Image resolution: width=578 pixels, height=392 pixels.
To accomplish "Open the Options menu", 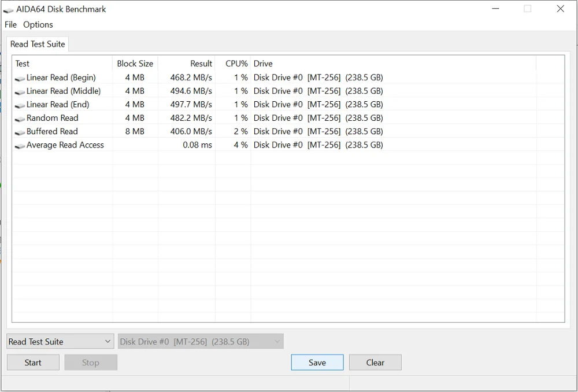I will [38, 25].
